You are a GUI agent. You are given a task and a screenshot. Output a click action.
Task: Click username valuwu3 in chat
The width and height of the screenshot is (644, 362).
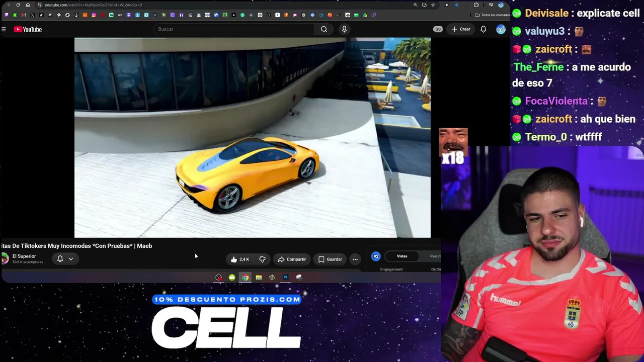coord(544,31)
